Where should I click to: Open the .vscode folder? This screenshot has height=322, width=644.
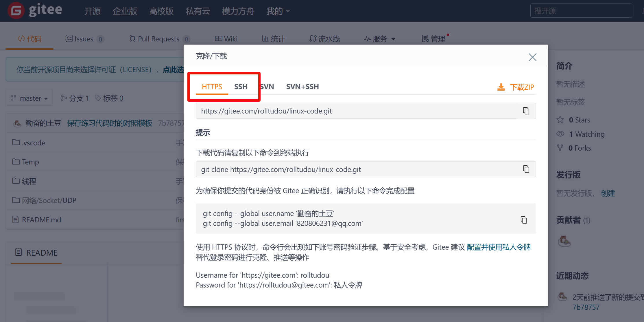(x=34, y=143)
